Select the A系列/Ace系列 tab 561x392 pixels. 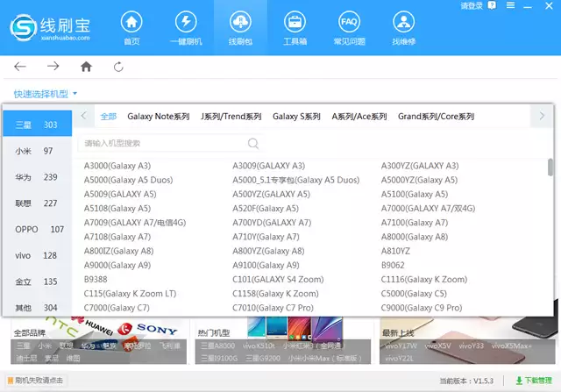tap(359, 117)
